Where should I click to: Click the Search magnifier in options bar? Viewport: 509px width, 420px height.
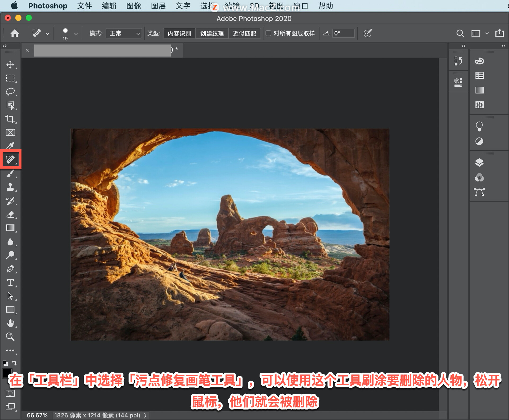pyautogui.click(x=460, y=33)
